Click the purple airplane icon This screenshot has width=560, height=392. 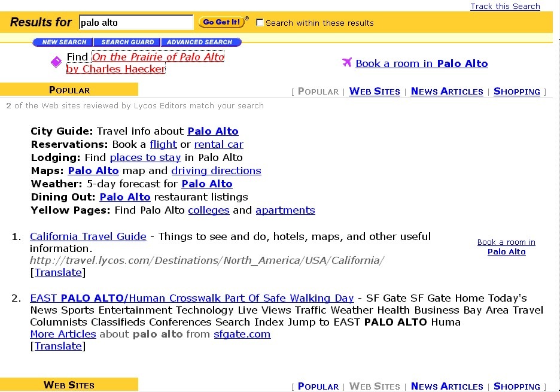346,62
